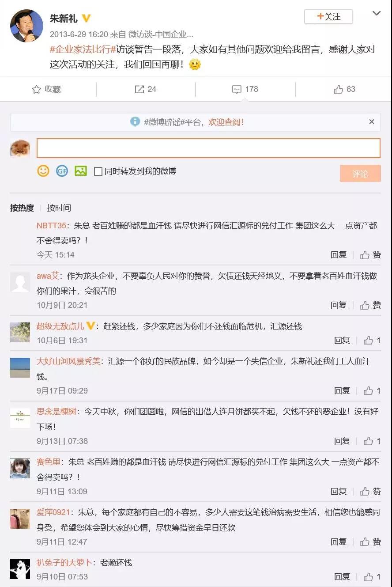This screenshot has width=392, height=587.
Task: Submit with the 评论 button
Action: [360, 174]
